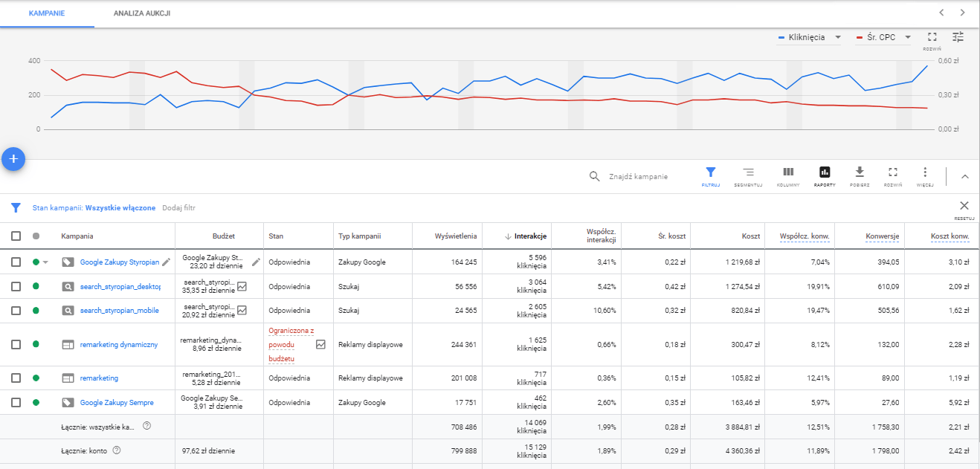This screenshot has width=980, height=469.
Task: Sort by the Wyświetlenia column header
Action: [x=456, y=236]
